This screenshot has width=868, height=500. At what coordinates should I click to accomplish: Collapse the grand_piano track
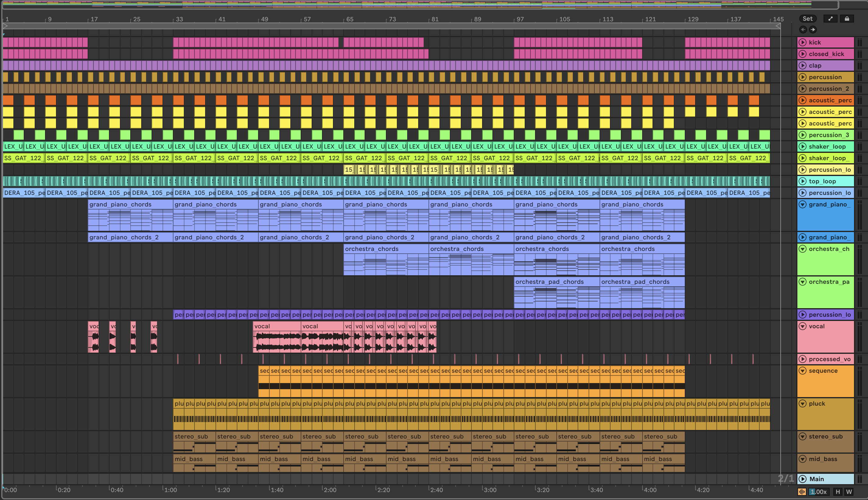click(803, 205)
